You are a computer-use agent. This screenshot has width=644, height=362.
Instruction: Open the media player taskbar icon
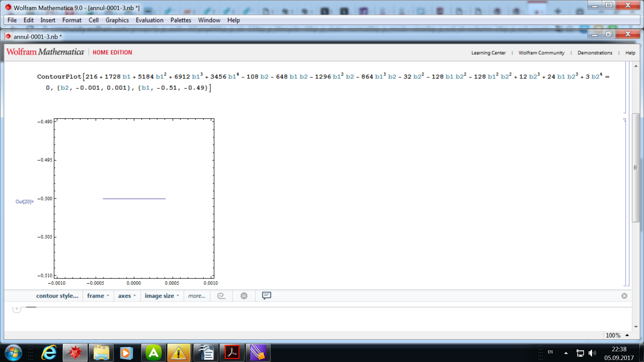pos(127,353)
